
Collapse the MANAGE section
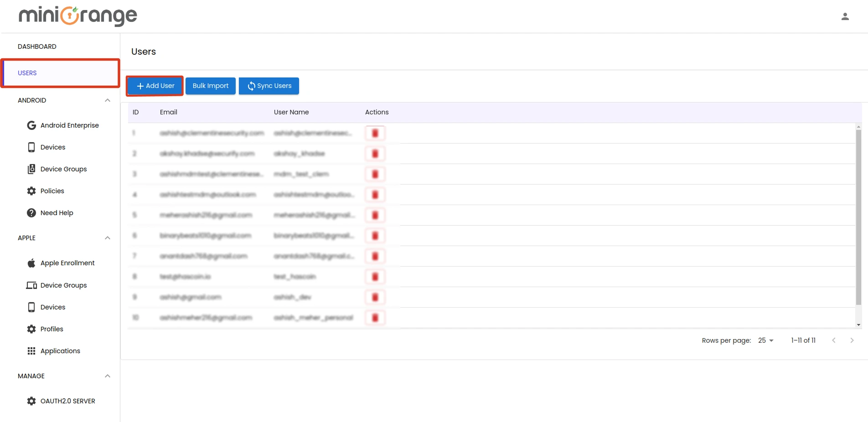(108, 376)
